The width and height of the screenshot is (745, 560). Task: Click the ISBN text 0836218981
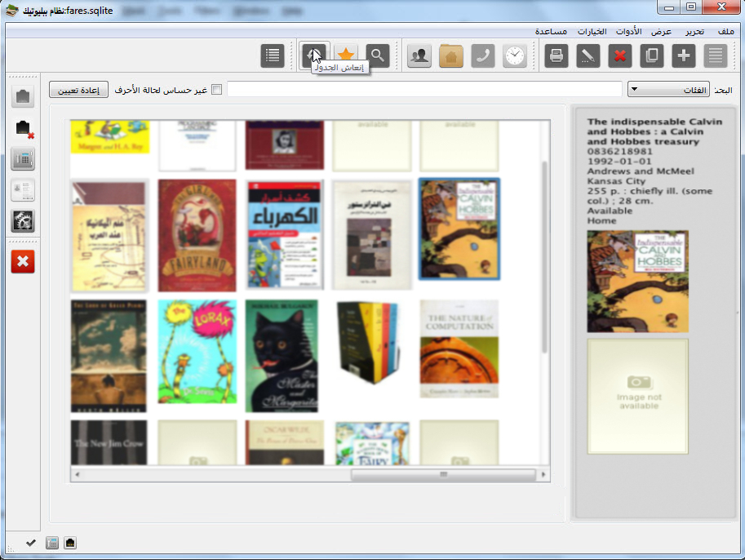[619, 151]
